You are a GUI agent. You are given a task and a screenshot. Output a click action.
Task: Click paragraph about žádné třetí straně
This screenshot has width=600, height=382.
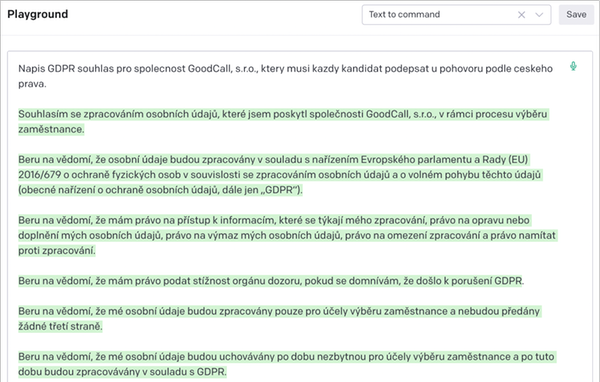279,319
